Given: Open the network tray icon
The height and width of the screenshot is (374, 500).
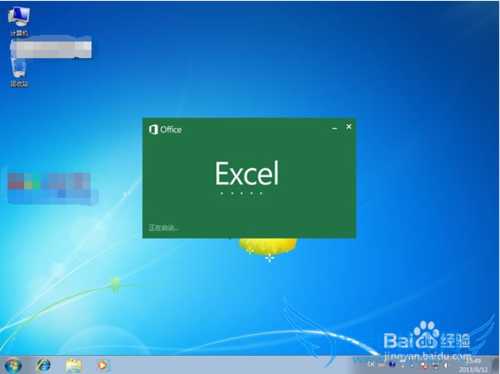Looking at the screenshot, I should (436, 366).
